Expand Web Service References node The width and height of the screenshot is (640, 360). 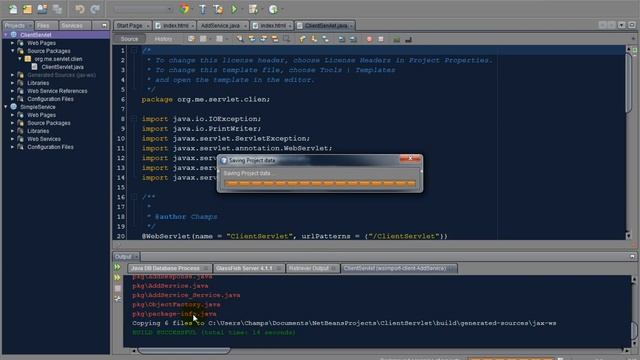12,91
